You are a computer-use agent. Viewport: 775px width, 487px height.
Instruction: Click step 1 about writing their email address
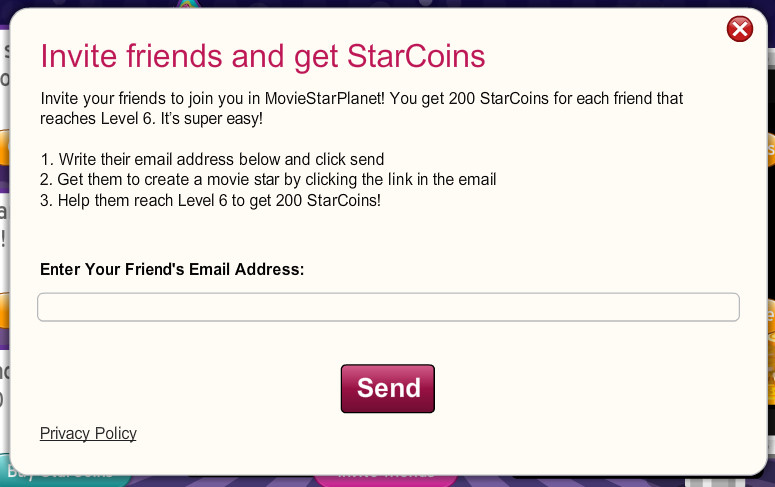point(212,159)
